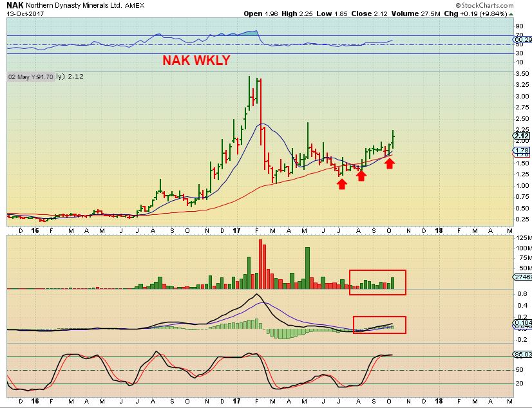This screenshot has height=408, width=532.
Task: Click the Volume 27.5M readout in header
Action: (x=415, y=14)
